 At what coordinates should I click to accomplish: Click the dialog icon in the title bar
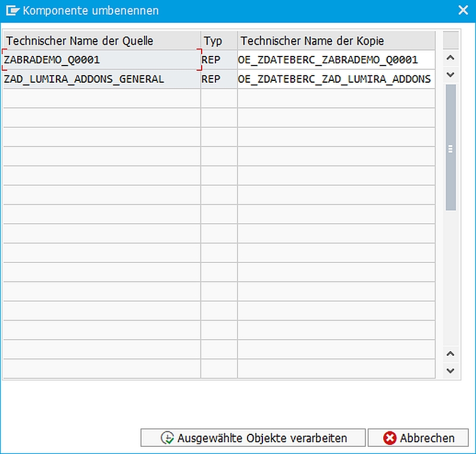pos(12,10)
